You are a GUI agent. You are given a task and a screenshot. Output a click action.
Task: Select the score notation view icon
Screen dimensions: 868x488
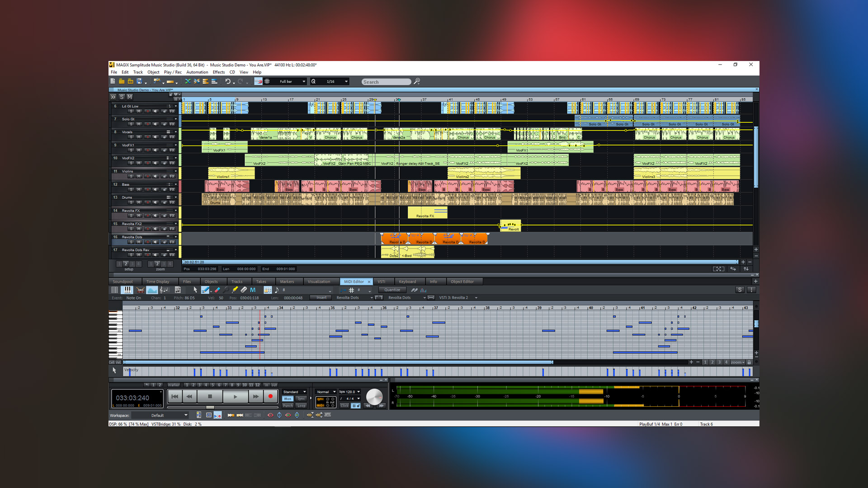coord(165,291)
